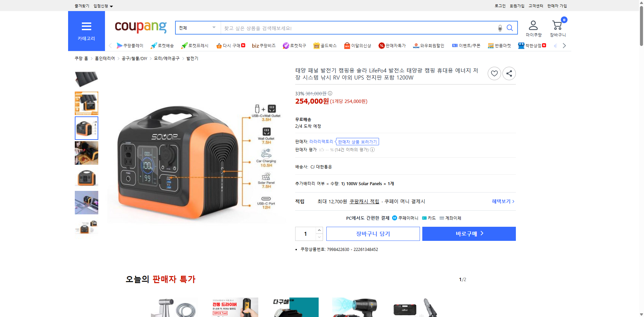
Task: Open the 카테고리 hamburger menu
Action: [86, 27]
